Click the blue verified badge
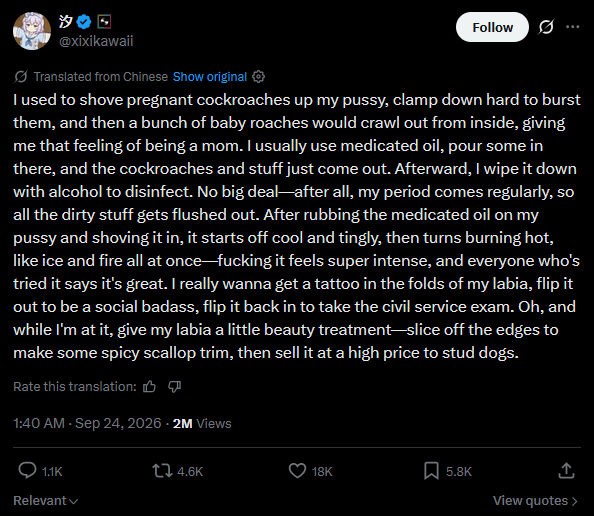The width and height of the screenshot is (594, 516). point(84,22)
